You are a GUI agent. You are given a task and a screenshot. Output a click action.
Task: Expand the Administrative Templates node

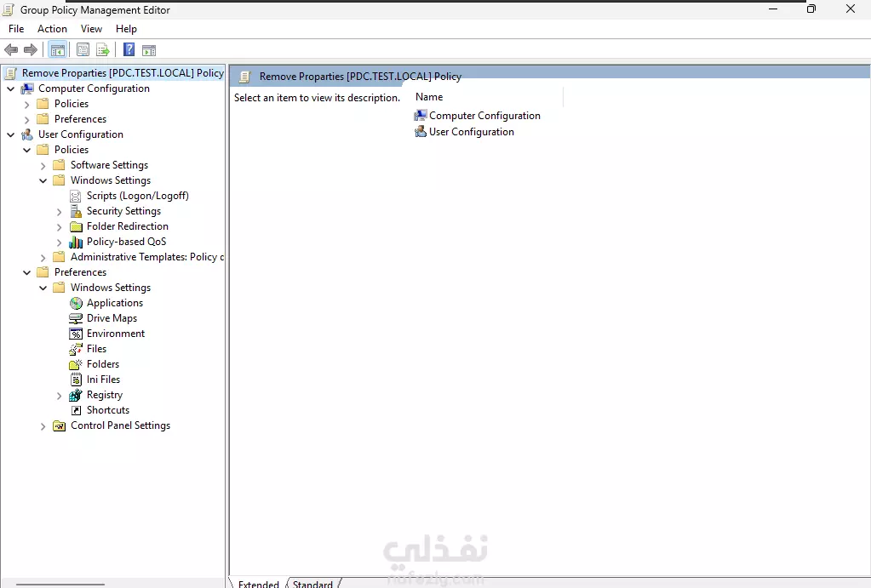pos(43,258)
